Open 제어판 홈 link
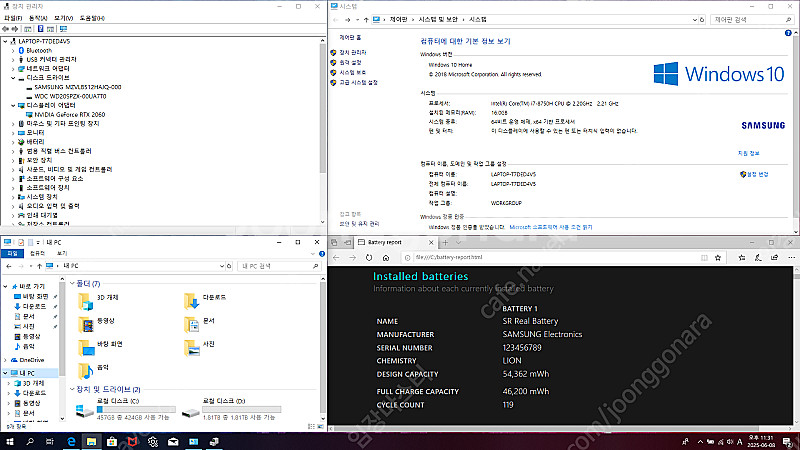 pyautogui.click(x=351, y=38)
